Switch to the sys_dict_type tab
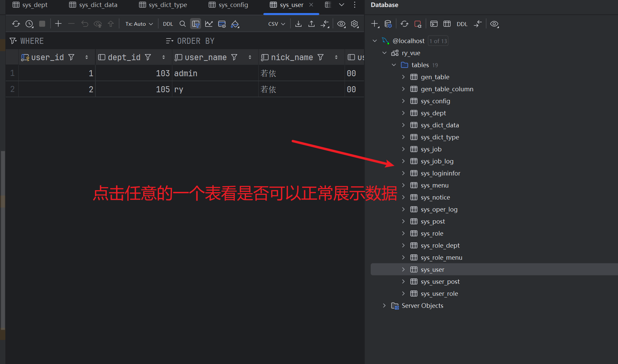618x364 pixels. click(163, 5)
